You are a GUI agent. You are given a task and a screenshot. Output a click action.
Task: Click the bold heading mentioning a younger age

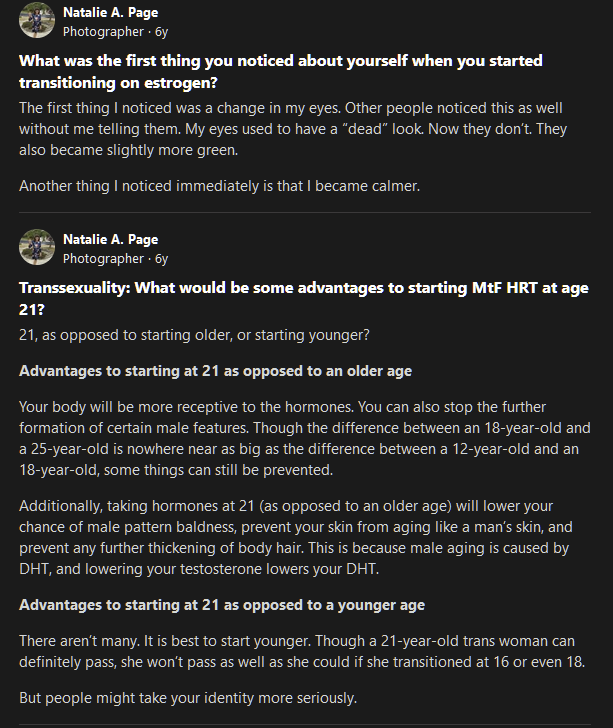click(x=222, y=605)
